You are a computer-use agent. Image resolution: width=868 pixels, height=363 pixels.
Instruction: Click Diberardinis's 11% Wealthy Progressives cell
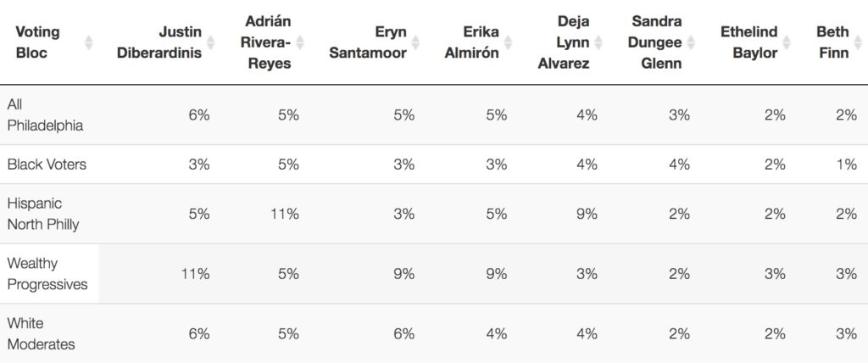196,274
